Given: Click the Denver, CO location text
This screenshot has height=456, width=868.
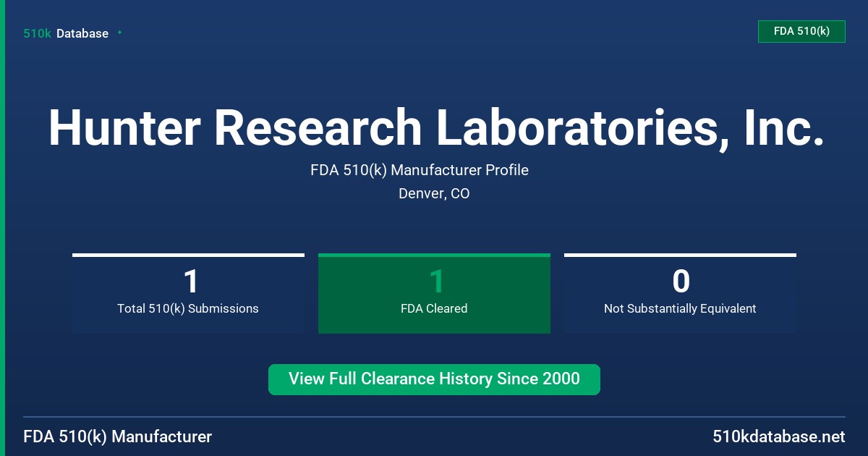Looking at the screenshot, I should pyautogui.click(x=434, y=194).
